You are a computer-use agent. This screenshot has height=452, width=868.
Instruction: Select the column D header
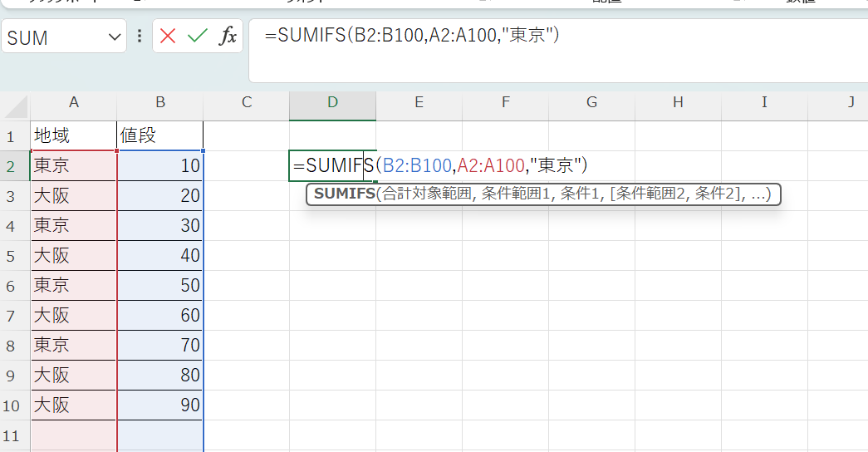pos(332,102)
